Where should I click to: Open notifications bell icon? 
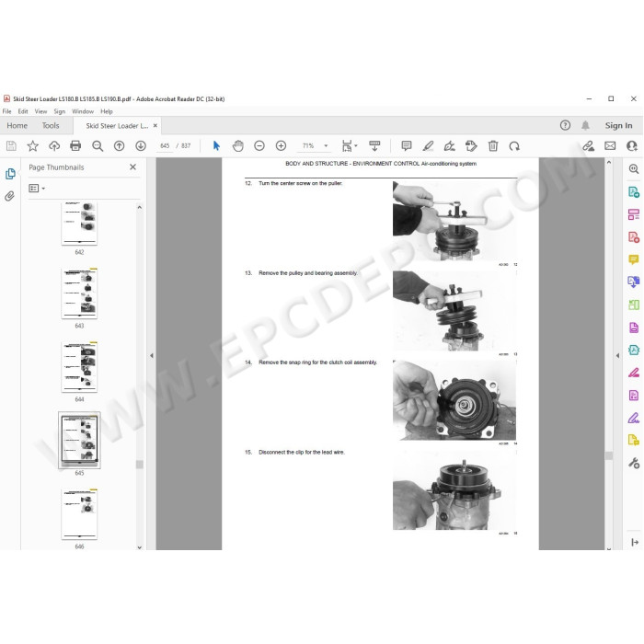pyautogui.click(x=585, y=125)
